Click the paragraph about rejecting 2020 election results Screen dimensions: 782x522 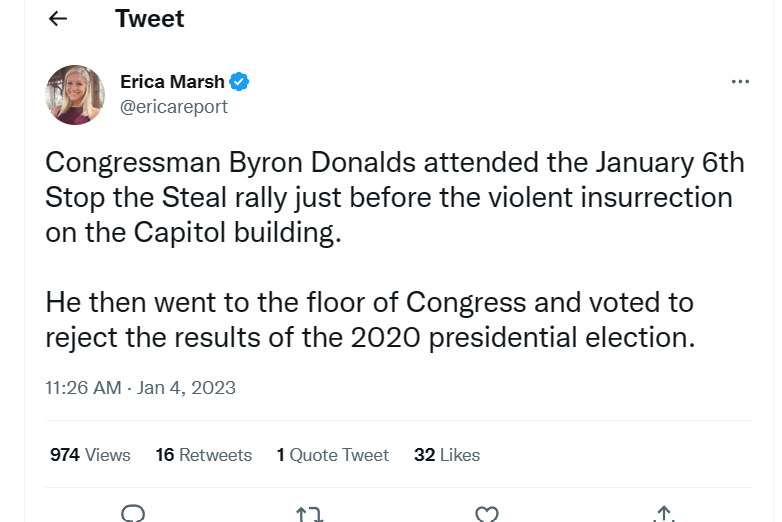click(x=370, y=320)
